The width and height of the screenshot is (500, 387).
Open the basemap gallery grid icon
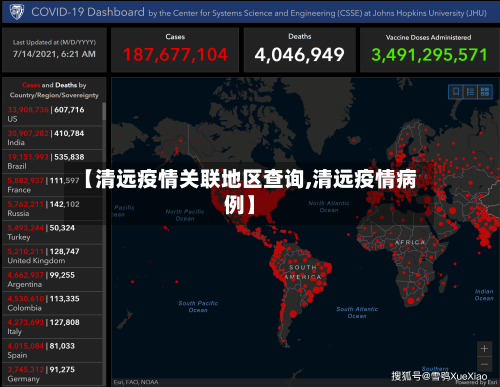click(485, 92)
